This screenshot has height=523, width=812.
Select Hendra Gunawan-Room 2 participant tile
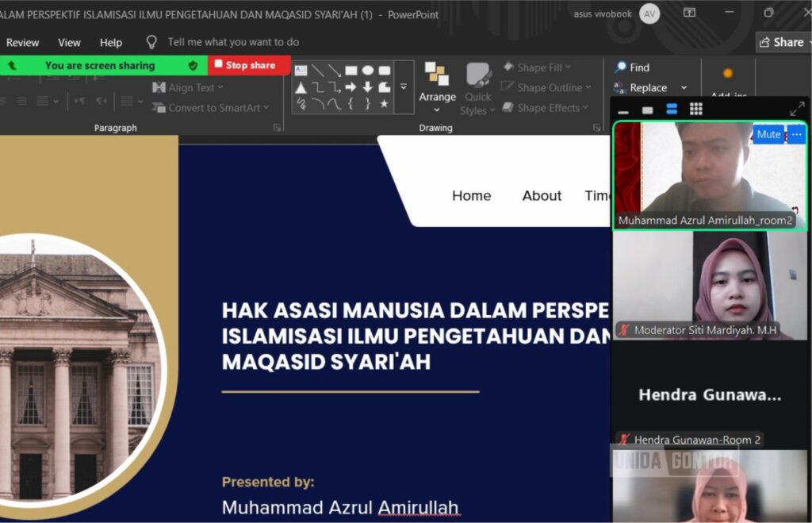click(x=710, y=395)
